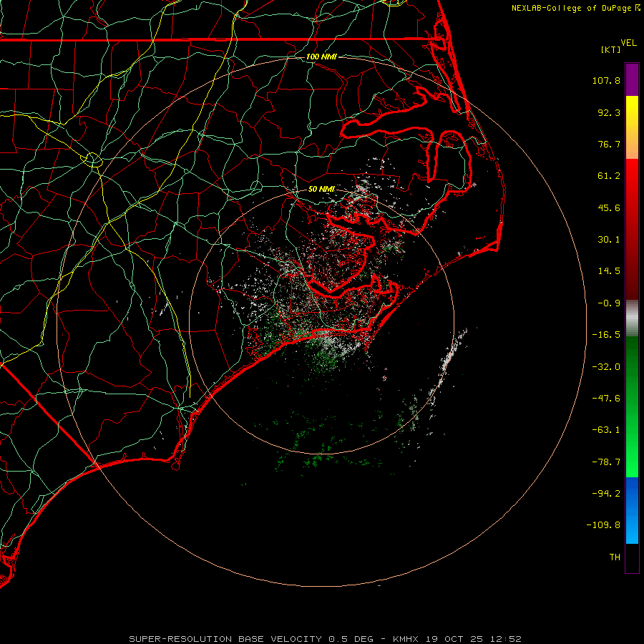Select the 92.3 scale label
The width and height of the screenshot is (644, 644).
pos(609,112)
